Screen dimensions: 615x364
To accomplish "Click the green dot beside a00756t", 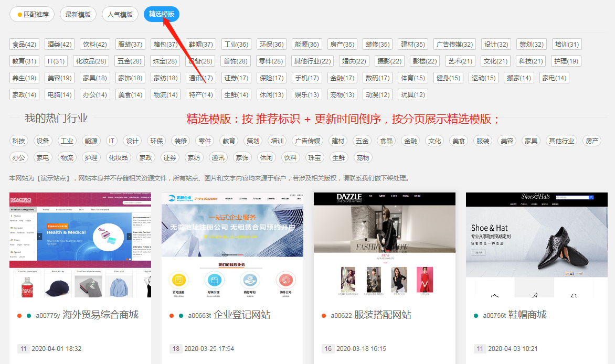I will coord(476,316).
